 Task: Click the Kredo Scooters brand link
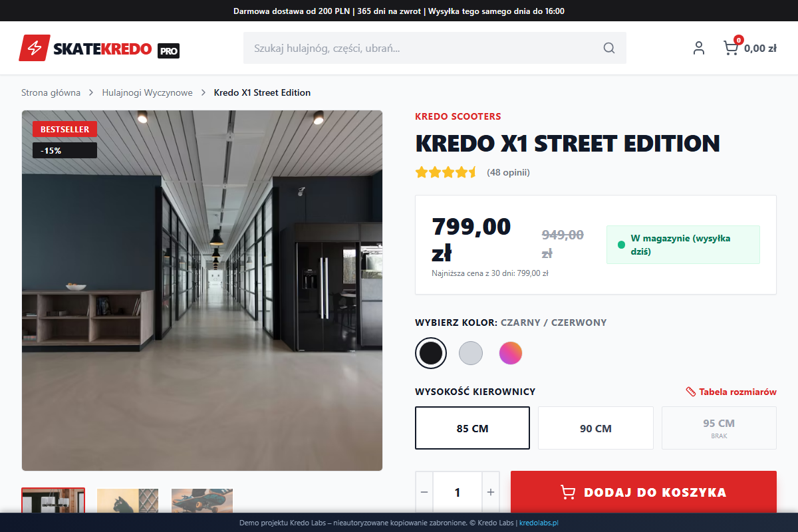[458, 116]
